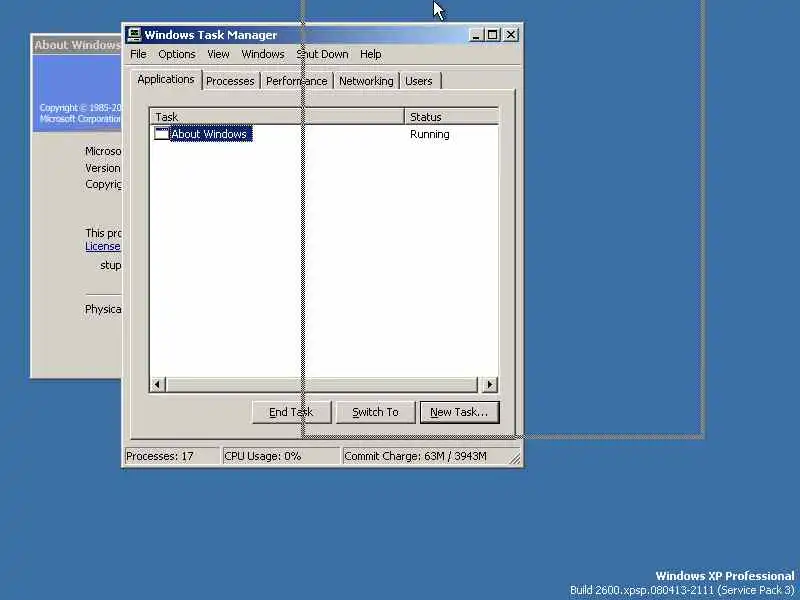Open the License link in About Windows
800x600 pixels.
pyautogui.click(x=103, y=246)
